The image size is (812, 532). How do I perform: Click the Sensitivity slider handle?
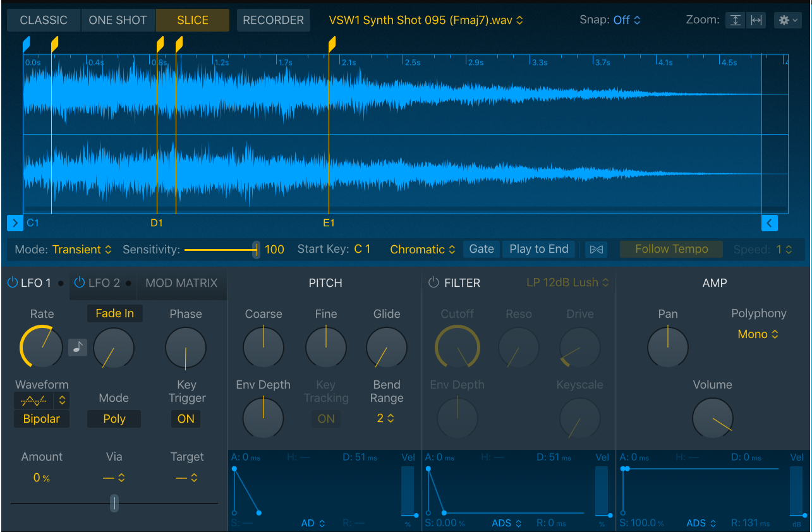[x=256, y=250]
